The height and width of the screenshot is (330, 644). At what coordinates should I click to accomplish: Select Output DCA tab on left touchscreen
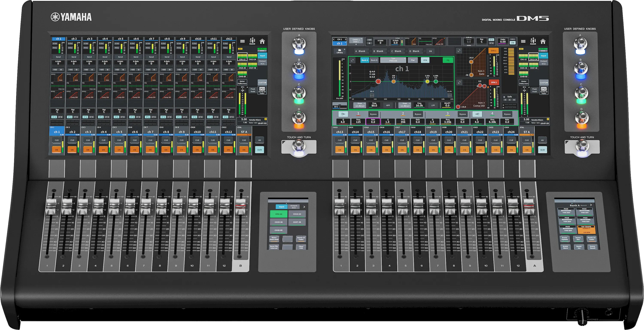(x=262, y=62)
